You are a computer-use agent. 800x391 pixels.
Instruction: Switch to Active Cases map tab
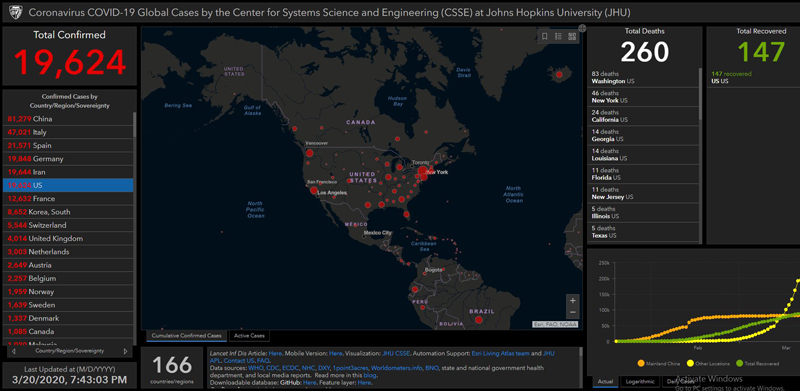(x=249, y=336)
